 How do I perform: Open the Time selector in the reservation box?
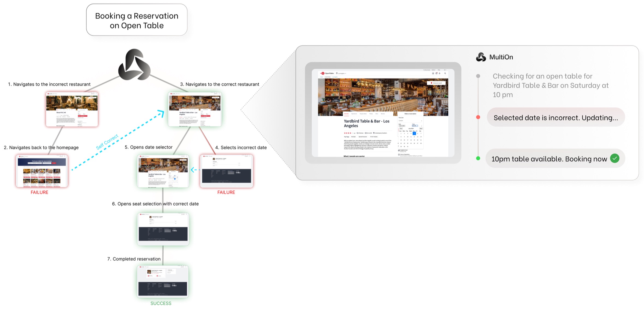(415, 126)
